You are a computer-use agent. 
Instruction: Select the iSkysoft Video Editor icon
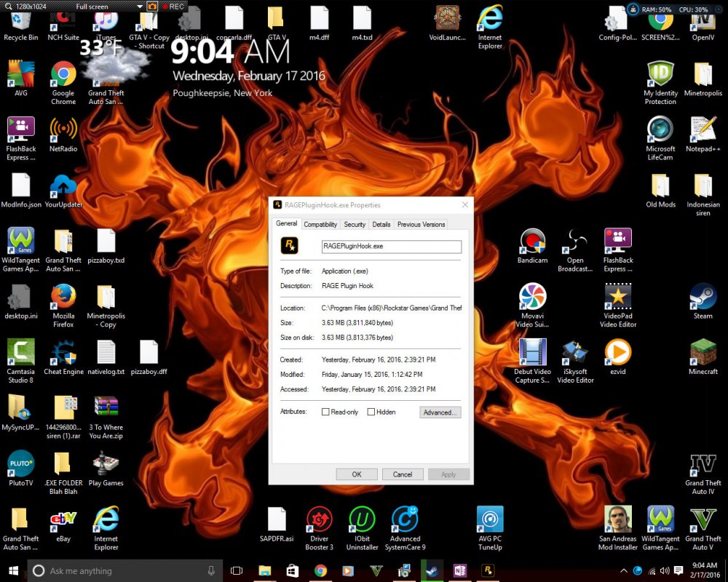click(x=575, y=361)
